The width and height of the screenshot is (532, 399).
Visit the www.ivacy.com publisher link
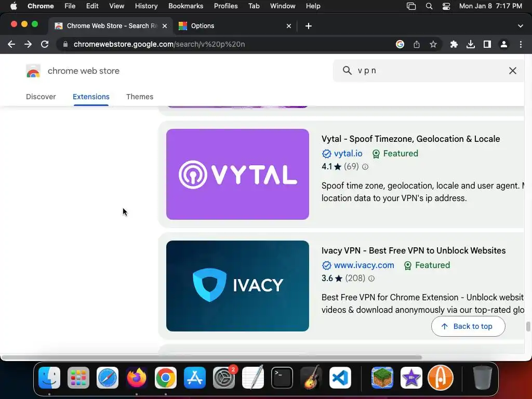(x=364, y=265)
